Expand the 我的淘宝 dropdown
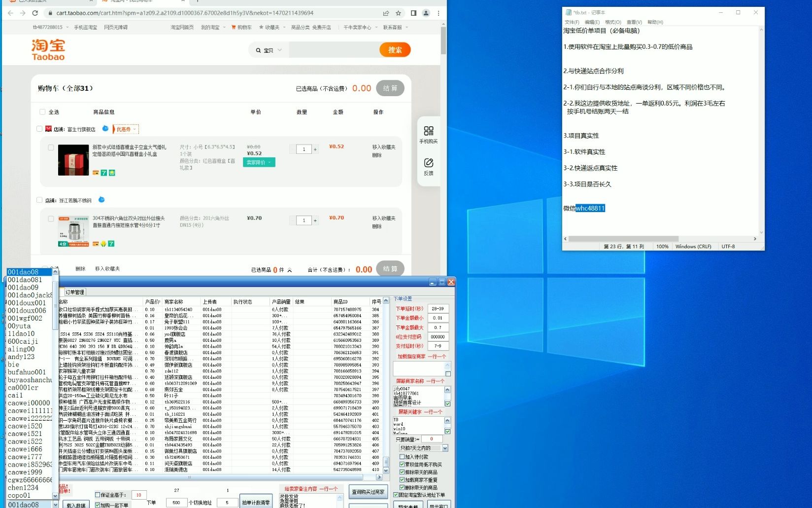The height and width of the screenshot is (508, 812). point(224,27)
